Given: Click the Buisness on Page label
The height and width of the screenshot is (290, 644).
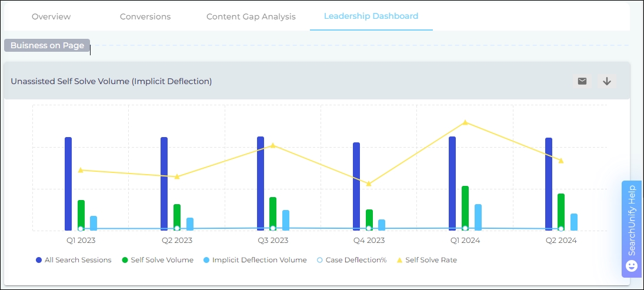Looking at the screenshot, I should 47,45.
